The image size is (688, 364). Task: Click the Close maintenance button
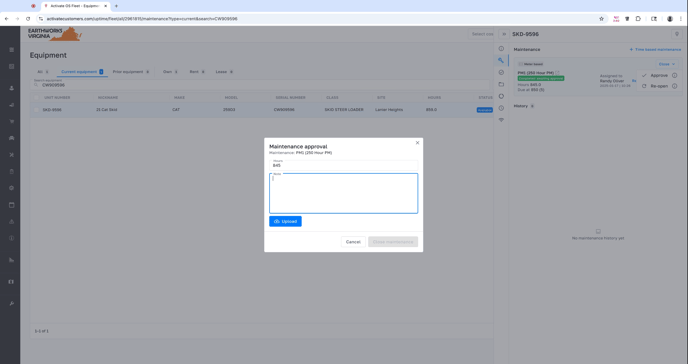click(x=393, y=242)
